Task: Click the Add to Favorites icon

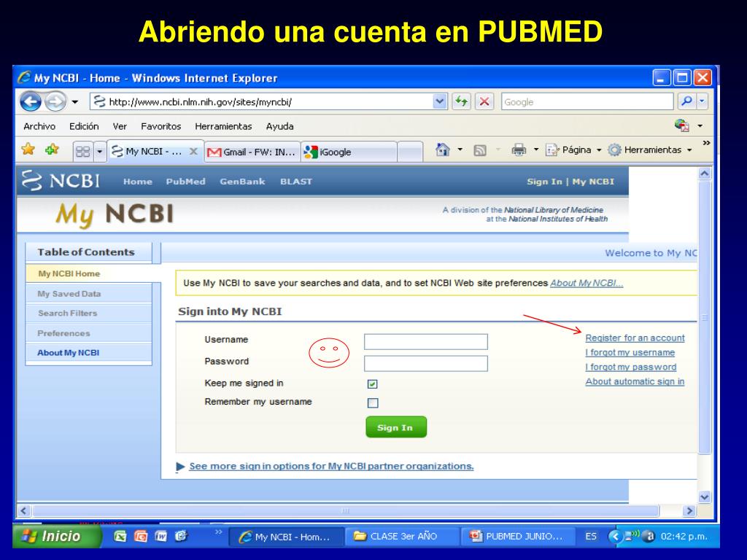Action: pos(52,149)
